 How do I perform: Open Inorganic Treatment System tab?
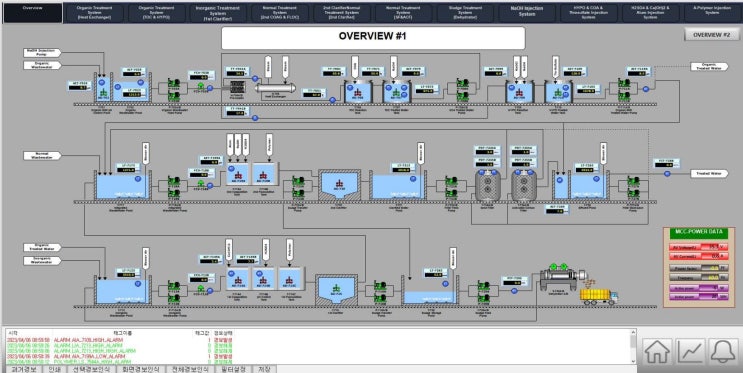218,12
